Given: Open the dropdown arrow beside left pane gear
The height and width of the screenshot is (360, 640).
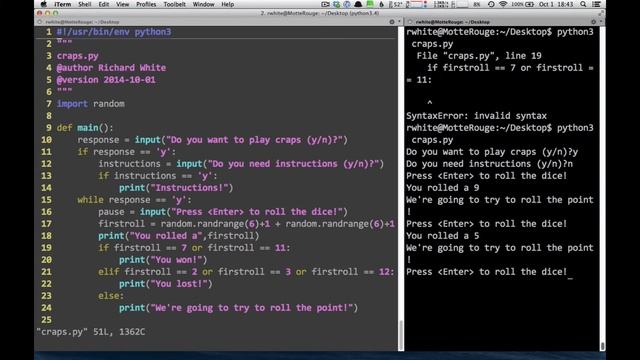Looking at the screenshot, I should [x=399, y=21].
